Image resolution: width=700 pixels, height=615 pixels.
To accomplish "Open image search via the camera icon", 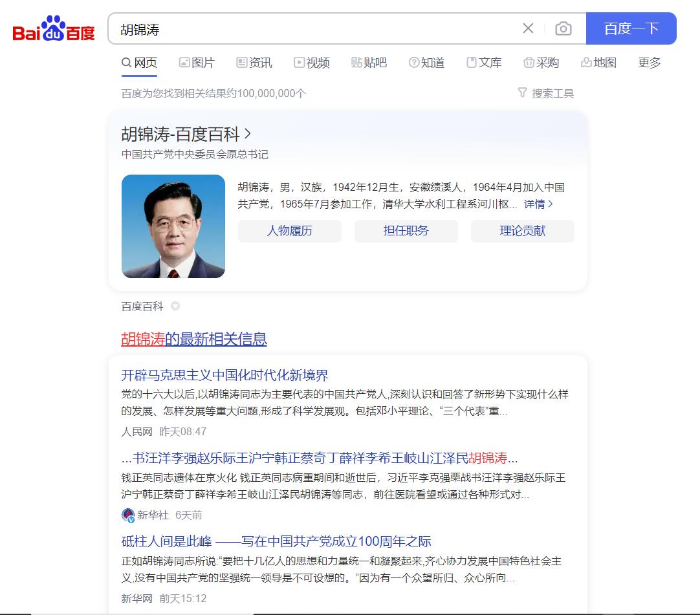I will click(563, 28).
